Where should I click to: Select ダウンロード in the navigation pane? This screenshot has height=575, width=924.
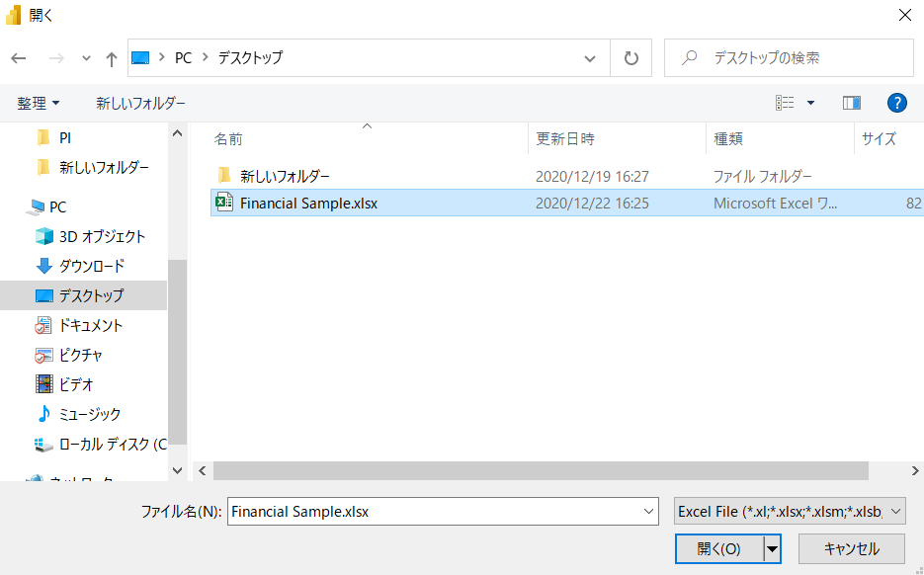tap(91, 266)
